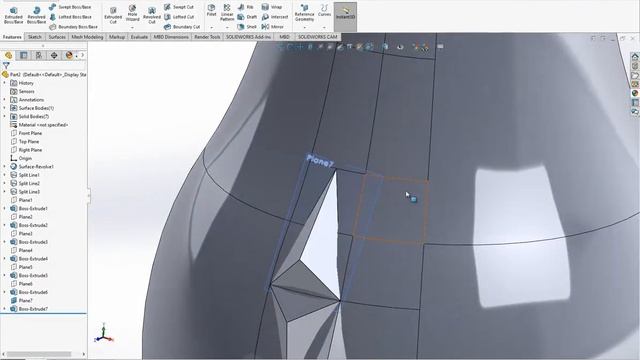
Task: Open ConfigurationManager panel tab
Action: (x=39, y=55)
